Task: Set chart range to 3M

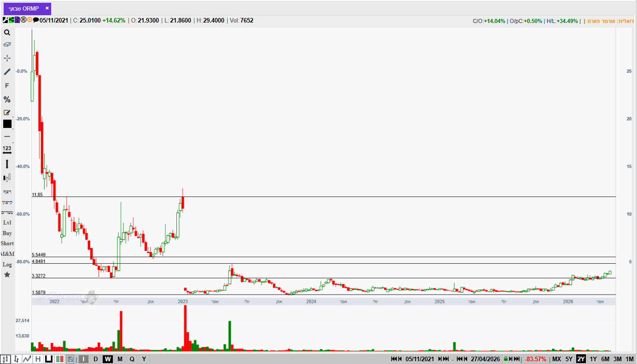Action: (618, 359)
